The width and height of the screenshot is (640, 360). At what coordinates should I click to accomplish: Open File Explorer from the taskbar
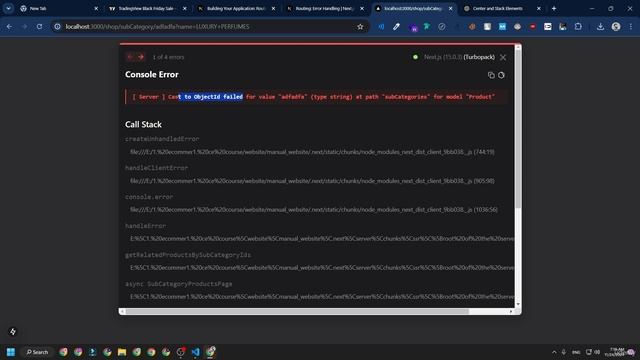(x=122, y=352)
